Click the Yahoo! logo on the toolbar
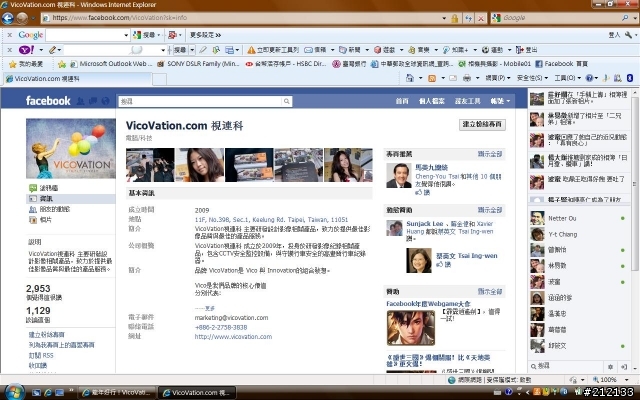The width and height of the screenshot is (640, 400). 27,50
